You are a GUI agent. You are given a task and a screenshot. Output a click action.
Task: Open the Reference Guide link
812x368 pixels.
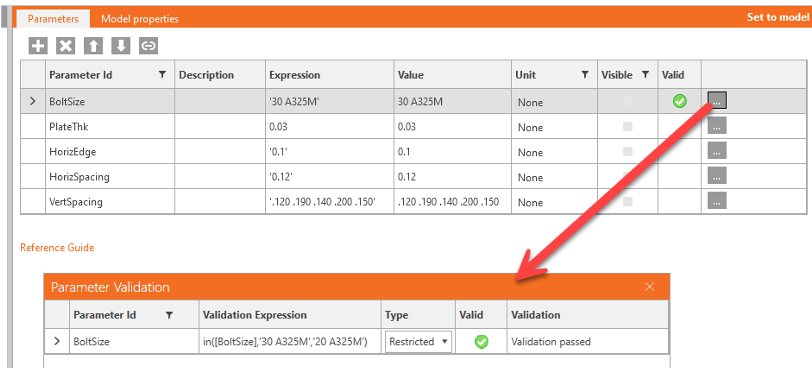[57, 247]
